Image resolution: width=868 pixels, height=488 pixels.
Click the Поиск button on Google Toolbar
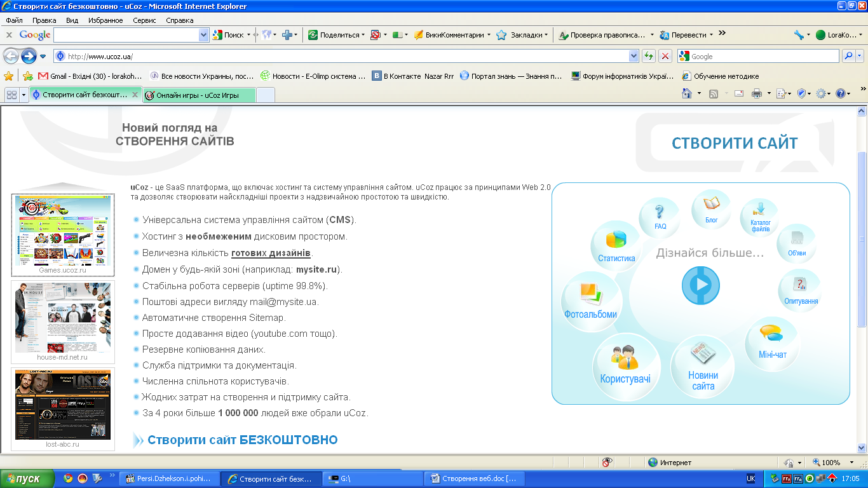tap(233, 35)
